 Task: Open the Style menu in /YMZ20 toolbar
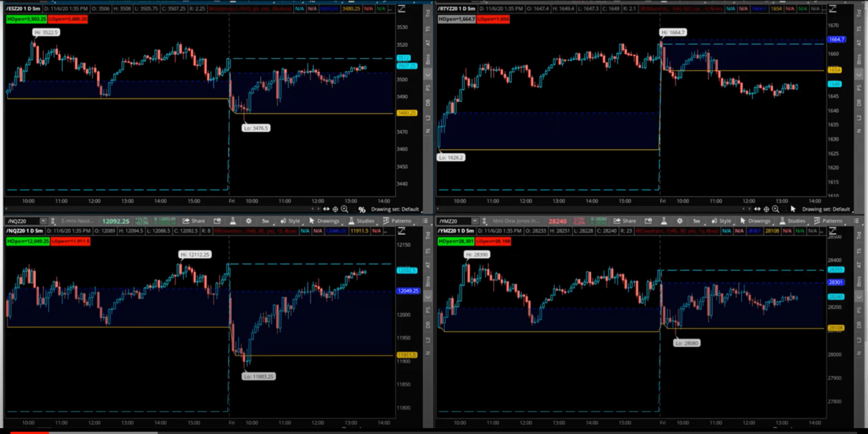(x=721, y=221)
